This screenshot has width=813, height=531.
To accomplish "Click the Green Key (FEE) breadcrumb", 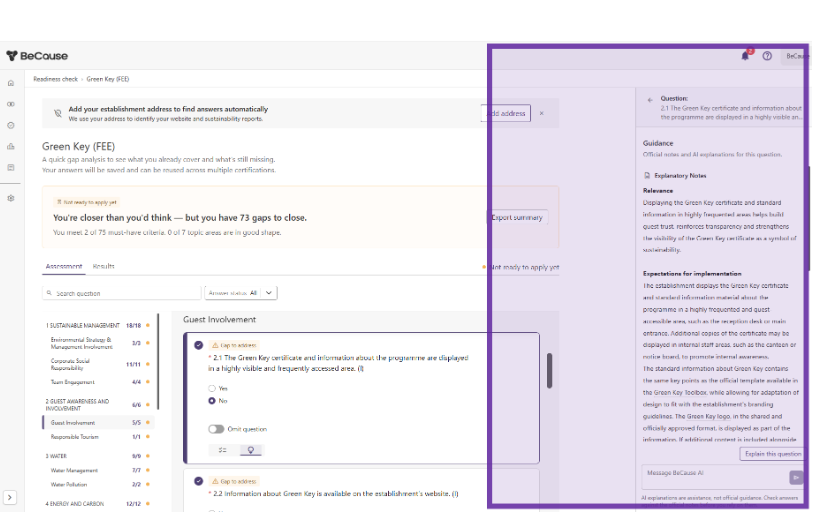I will tap(108, 79).
